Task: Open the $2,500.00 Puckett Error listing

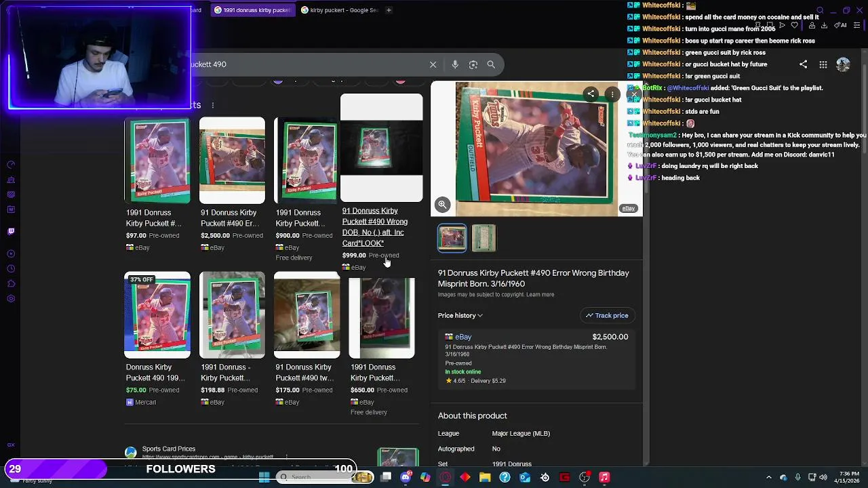Action: click(232, 185)
